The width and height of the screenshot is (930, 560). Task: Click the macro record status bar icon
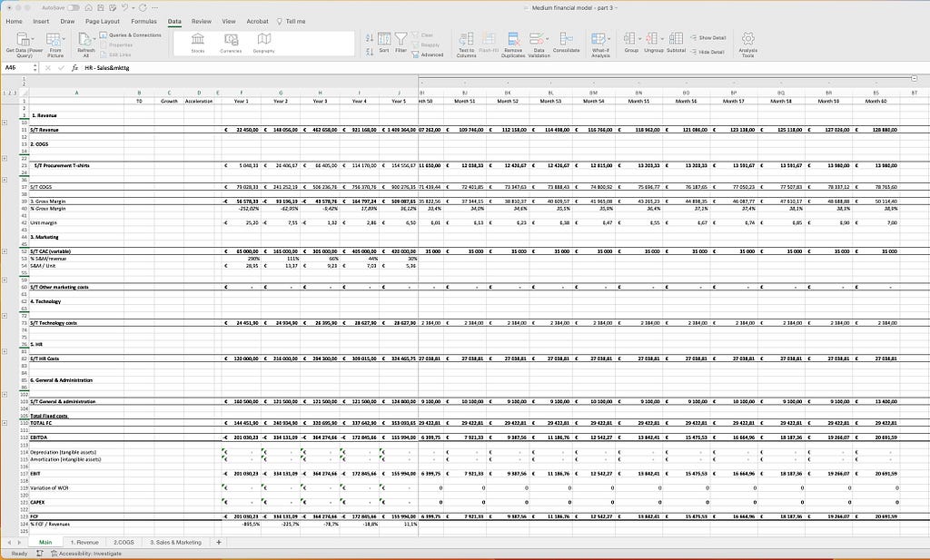pyautogui.click(x=40, y=554)
